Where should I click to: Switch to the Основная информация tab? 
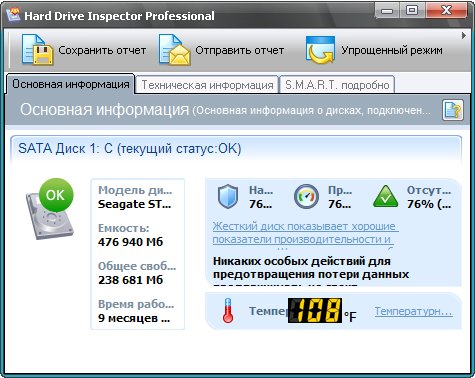[71, 84]
